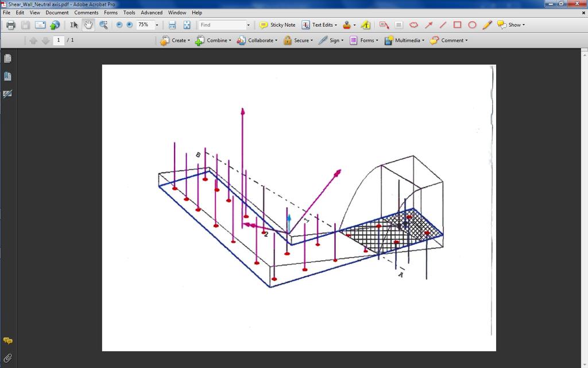The width and height of the screenshot is (588, 368).
Task: Choose the Pencil drawing tool
Action: coord(487,25)
